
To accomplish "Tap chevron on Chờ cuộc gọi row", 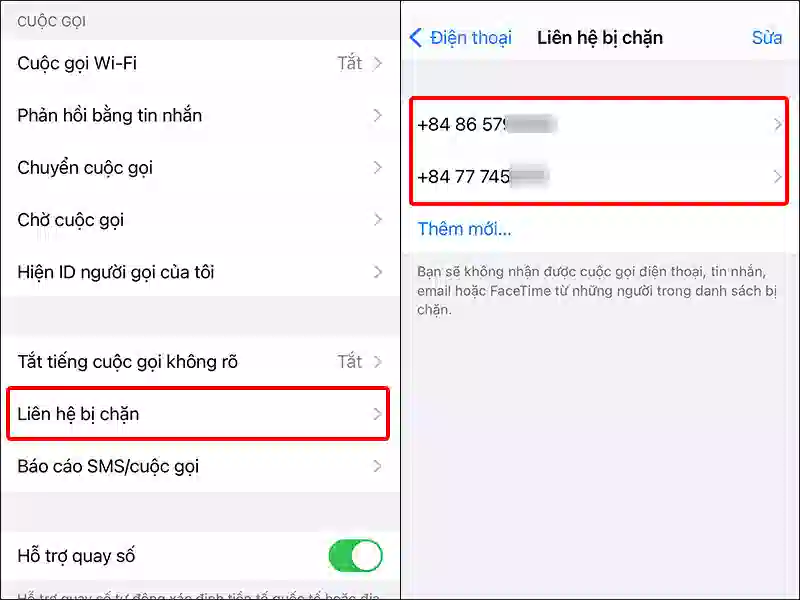I will click(x=378, y=219).
